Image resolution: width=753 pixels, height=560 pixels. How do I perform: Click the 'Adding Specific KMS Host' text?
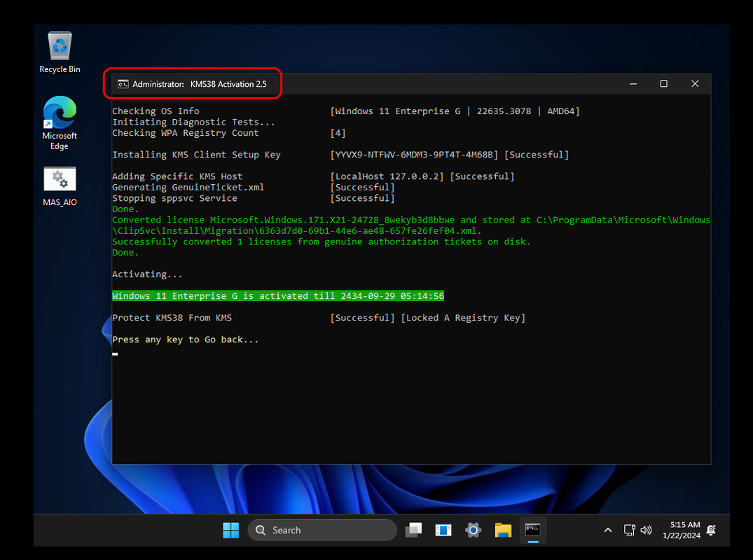(x=177, y=176)
